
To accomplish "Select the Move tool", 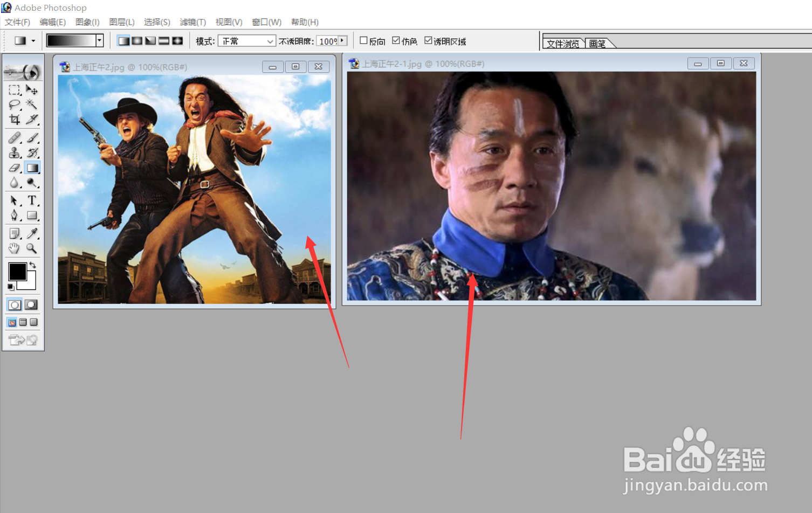I will [32, 89].
